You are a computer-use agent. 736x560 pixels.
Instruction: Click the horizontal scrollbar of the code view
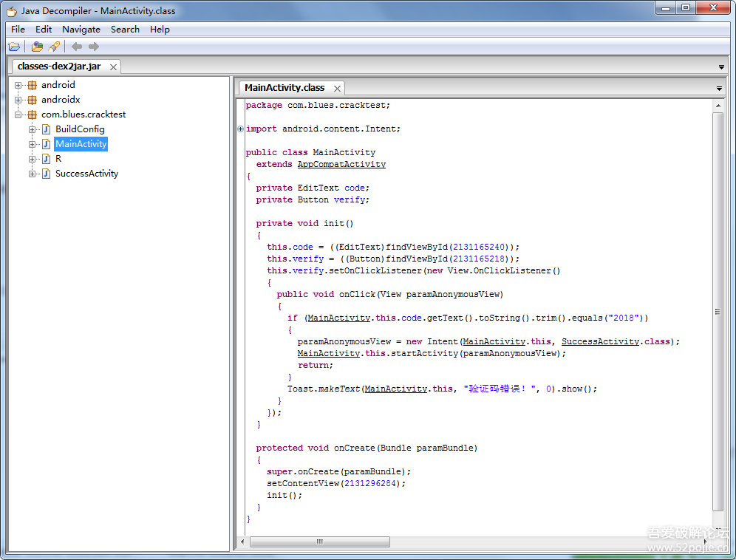[320, 542]
